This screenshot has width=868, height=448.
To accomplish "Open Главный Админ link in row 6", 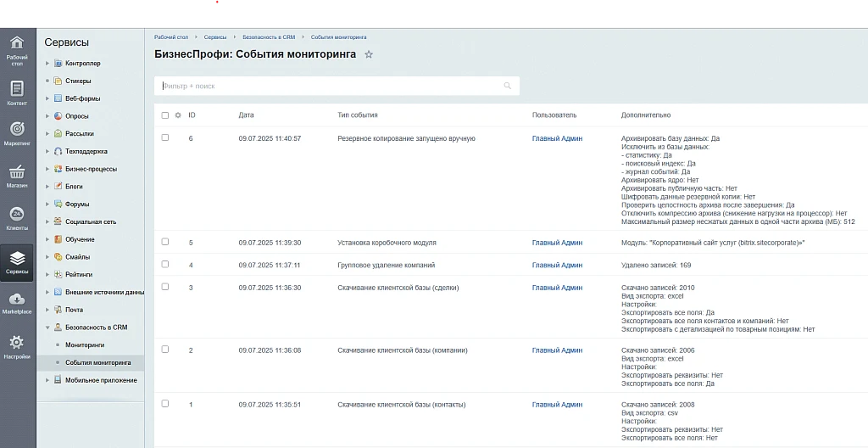I will point(557,138).
